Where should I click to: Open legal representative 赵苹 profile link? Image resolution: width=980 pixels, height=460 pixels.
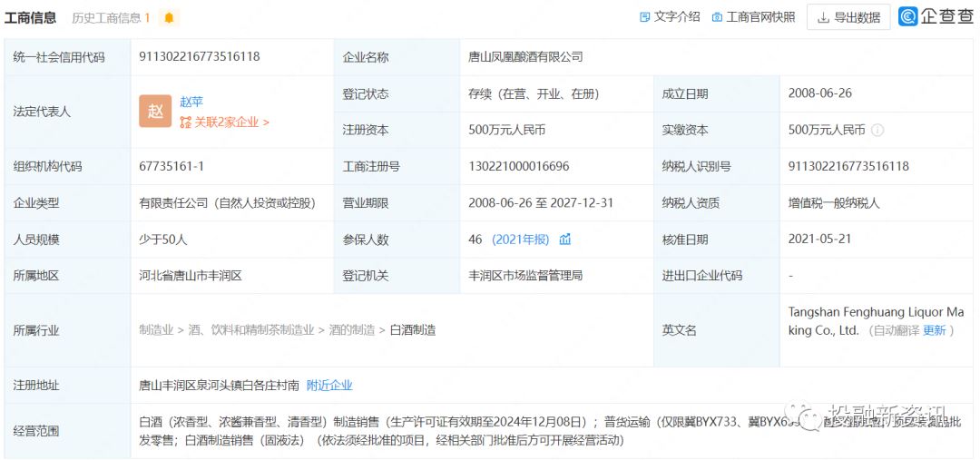tap(191, 102)
